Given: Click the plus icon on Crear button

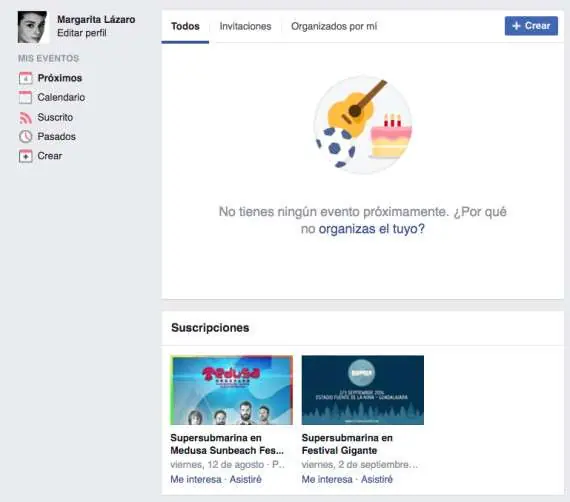Looking at the screenshot, I should point(516,26).
